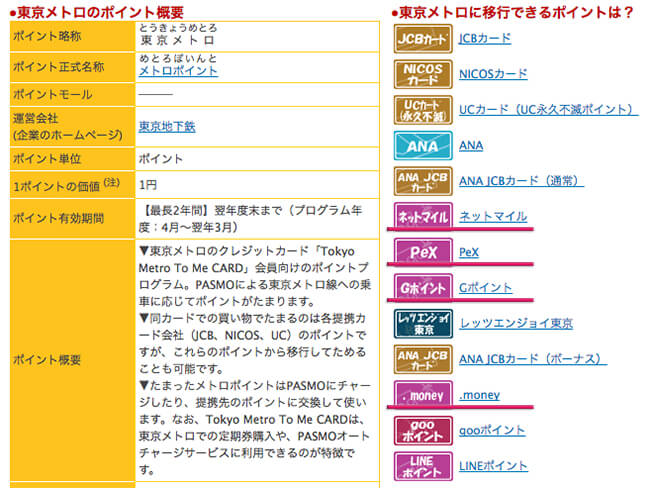Open the gooポイント text link

click(492, 430)
